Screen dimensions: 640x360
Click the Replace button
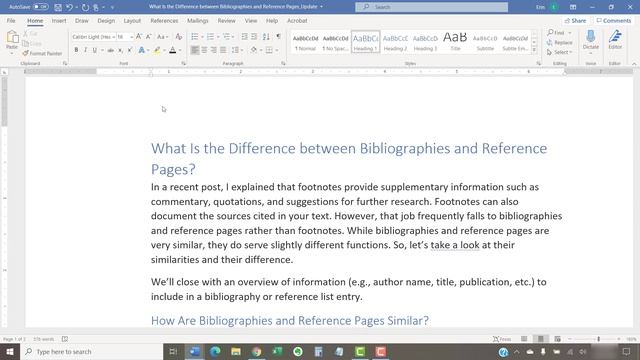pos(560,42)
